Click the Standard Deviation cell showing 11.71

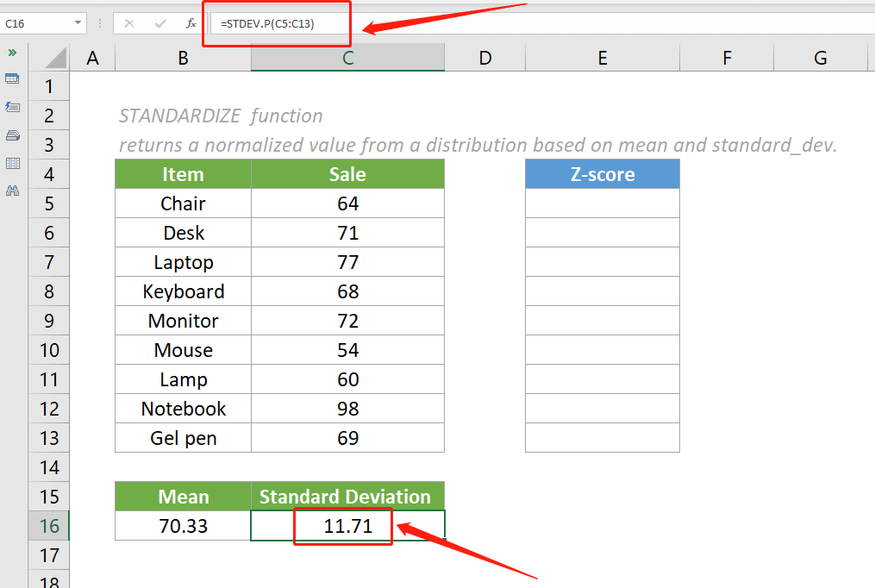[x=347, y=526]
